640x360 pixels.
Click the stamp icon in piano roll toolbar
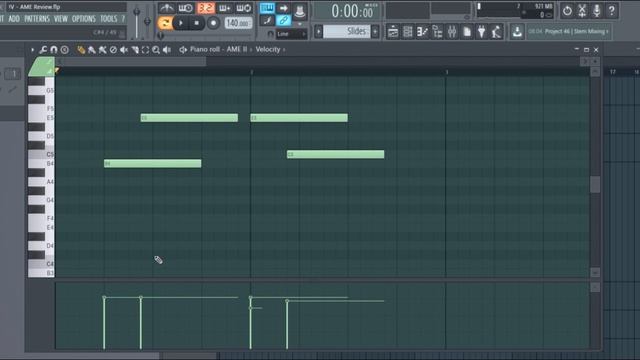point(64,50)
